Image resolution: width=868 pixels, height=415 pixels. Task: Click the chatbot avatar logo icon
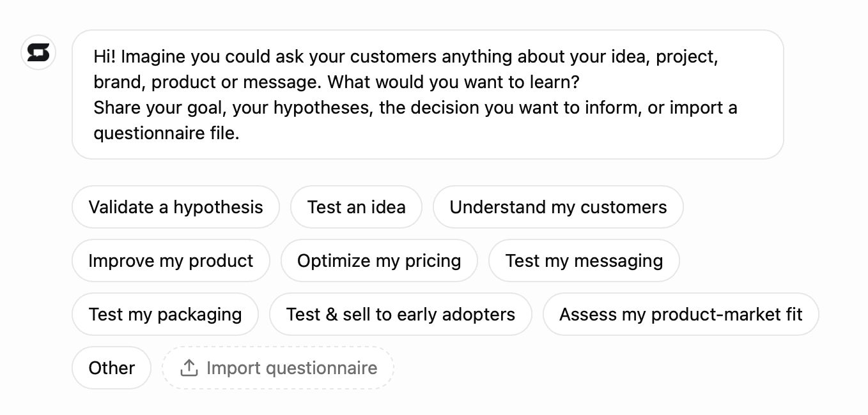[38, 52]
